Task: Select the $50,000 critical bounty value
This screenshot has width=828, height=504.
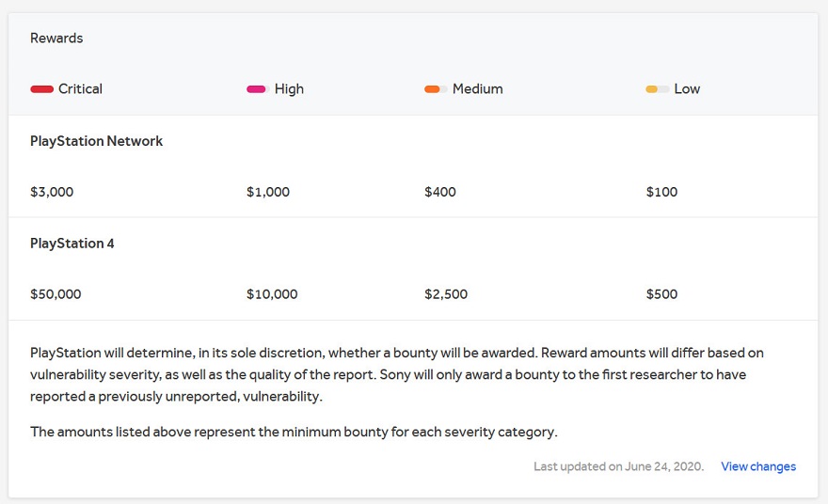Action: (56, 294)
